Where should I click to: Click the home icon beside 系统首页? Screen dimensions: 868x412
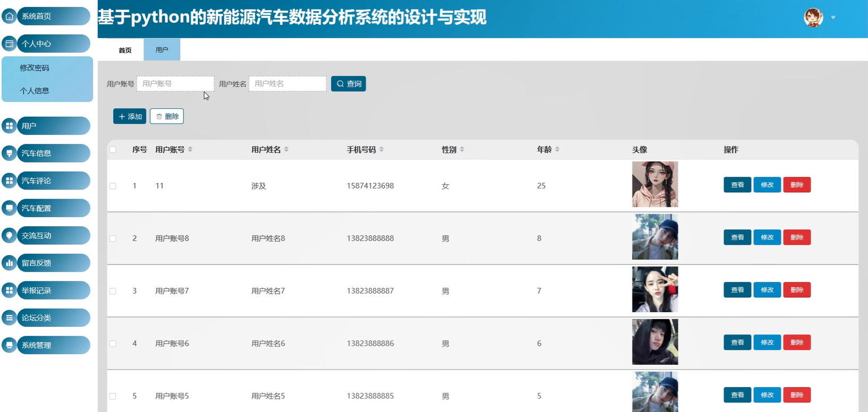[x=10, y=16]
